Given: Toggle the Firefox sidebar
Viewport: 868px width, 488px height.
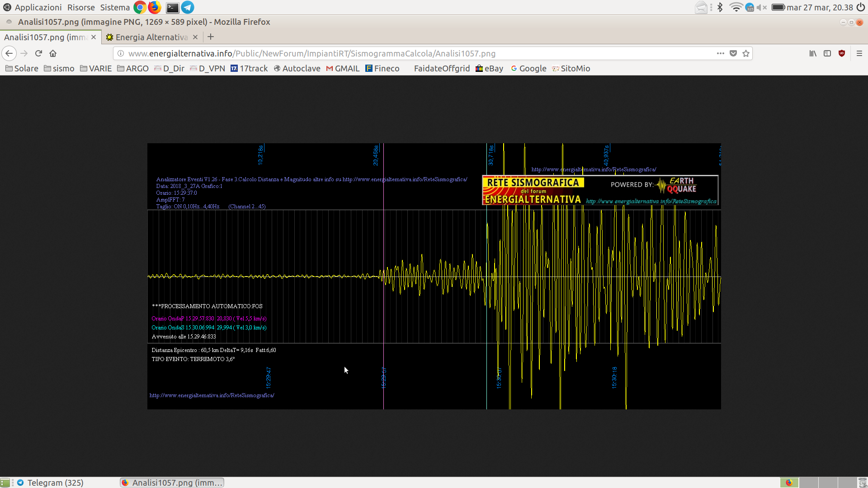Looking at the screenshot, I should [x=827, y=53].
